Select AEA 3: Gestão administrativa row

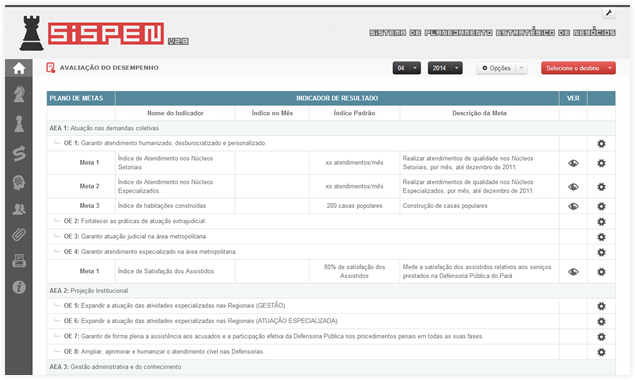331,367
